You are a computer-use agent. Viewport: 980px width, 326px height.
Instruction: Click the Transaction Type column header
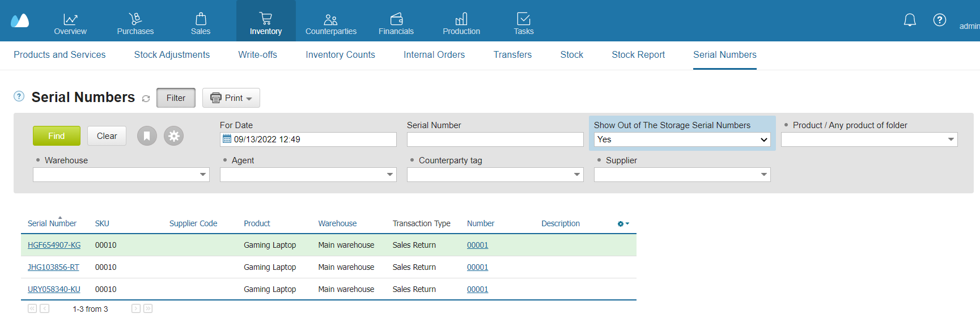(x=422, y=223)
